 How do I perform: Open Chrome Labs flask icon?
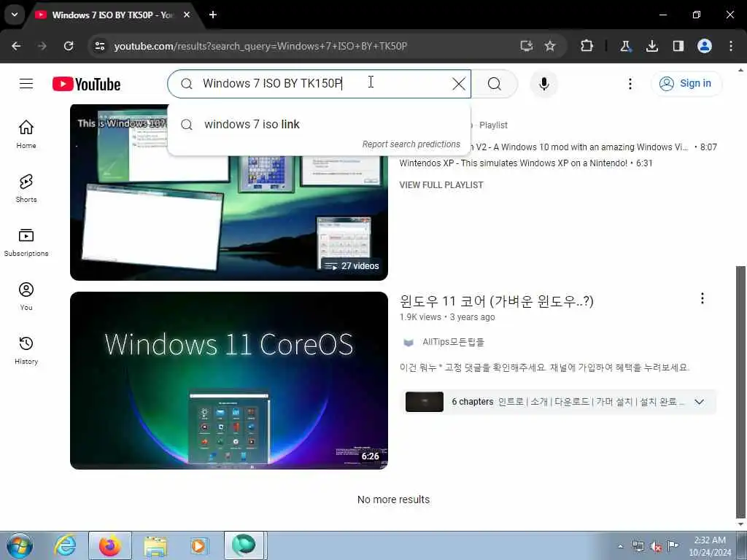pyautogui.click(x=625, y=46)
